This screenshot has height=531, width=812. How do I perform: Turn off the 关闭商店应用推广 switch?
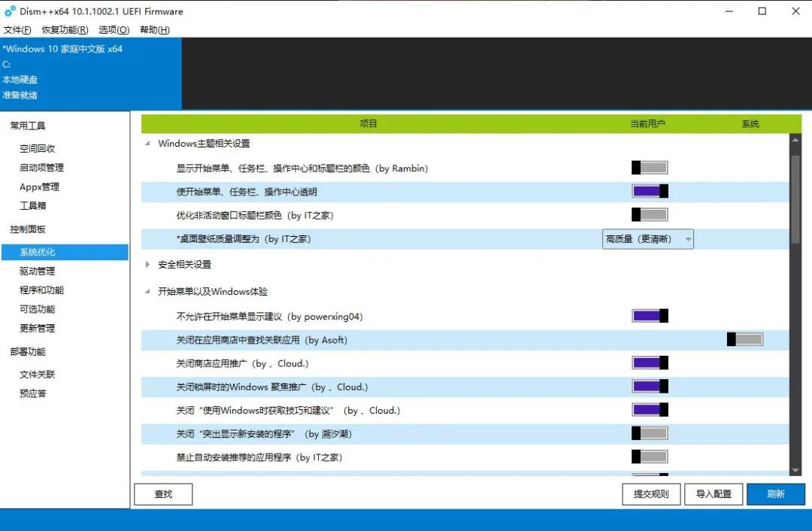click(649, 363)
